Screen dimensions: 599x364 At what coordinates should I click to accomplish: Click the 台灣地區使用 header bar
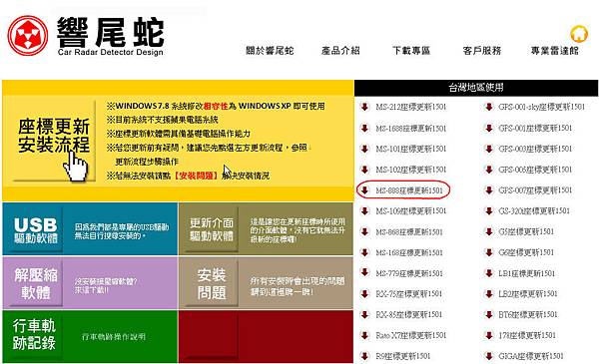476,88
